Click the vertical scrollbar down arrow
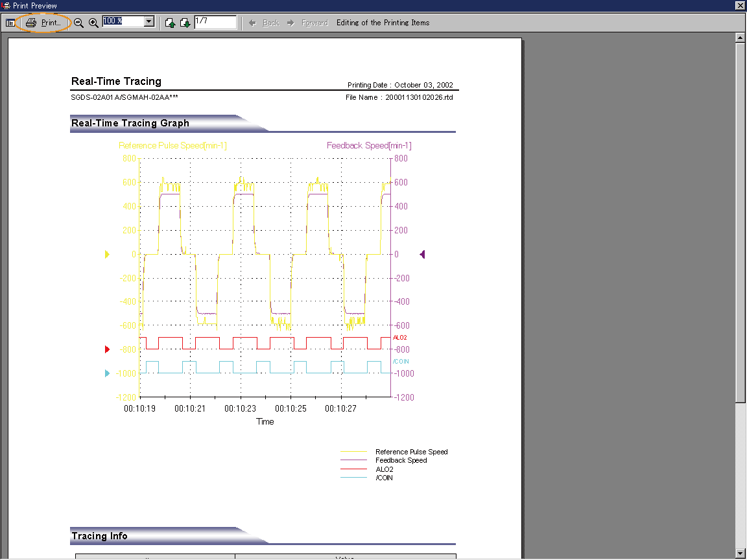747x560 pixels. 740,553
